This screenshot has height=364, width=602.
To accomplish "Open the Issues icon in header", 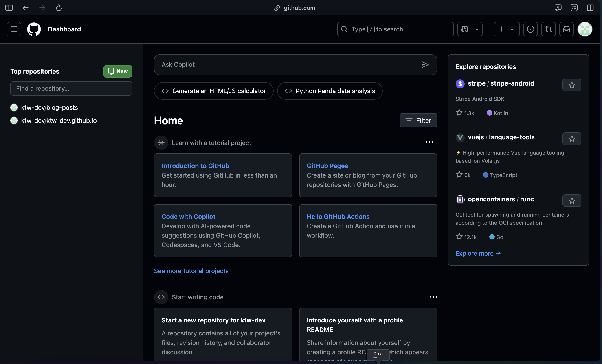I will point(530,29).
